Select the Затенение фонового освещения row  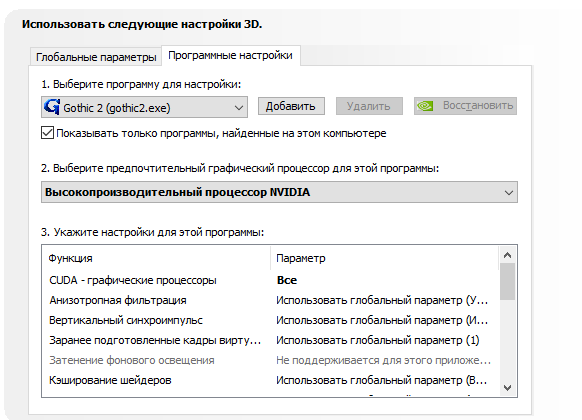click(x=270, y=360)
